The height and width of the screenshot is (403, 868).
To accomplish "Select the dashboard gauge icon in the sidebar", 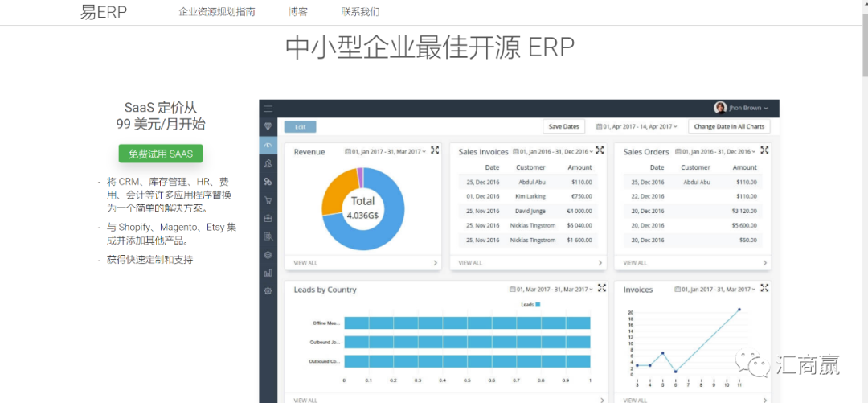I will click(268, 146).
